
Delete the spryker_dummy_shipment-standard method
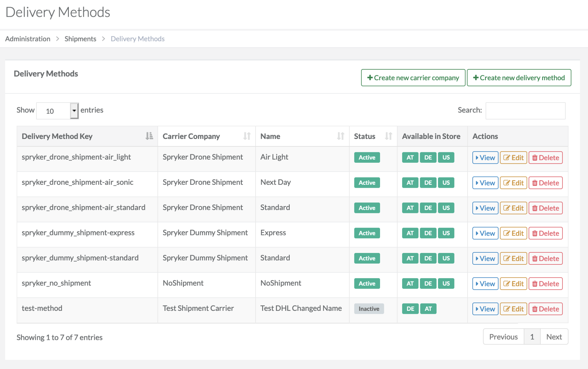point(546,259)
